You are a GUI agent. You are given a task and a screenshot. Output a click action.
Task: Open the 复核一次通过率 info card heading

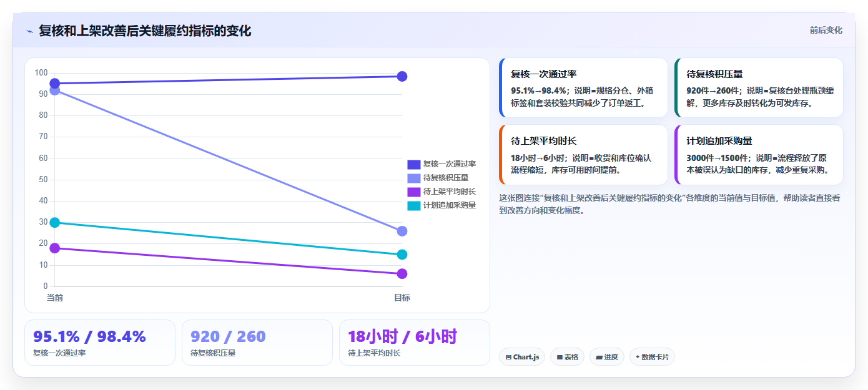point(543,74)
